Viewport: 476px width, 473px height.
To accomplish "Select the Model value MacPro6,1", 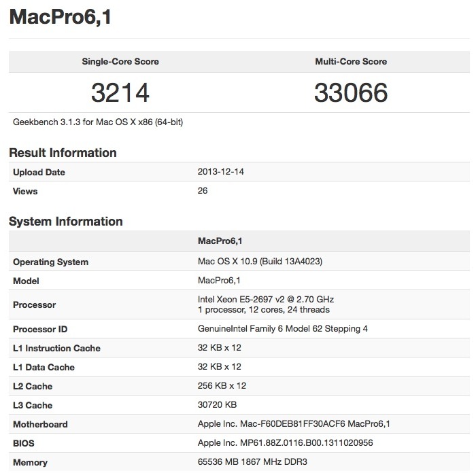I will pos(219,281).
